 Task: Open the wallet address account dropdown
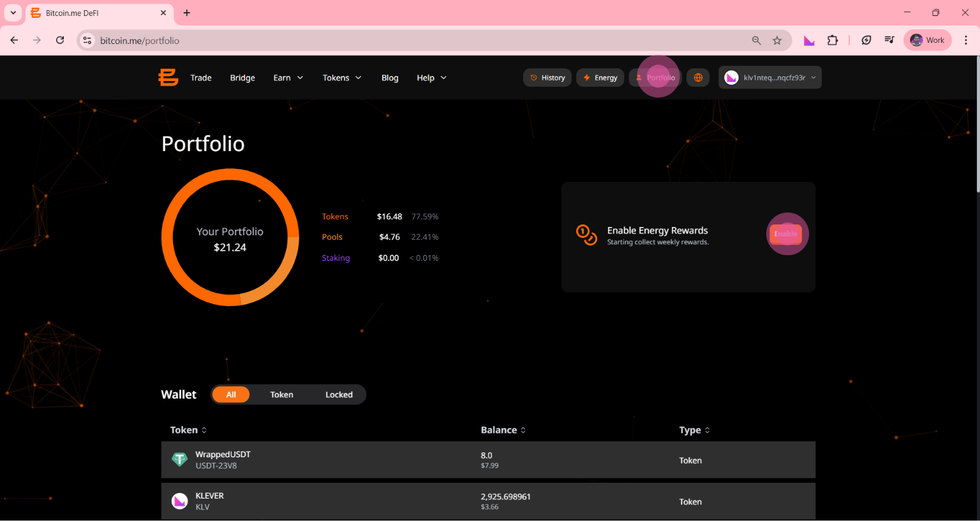(x=770, y=78)
